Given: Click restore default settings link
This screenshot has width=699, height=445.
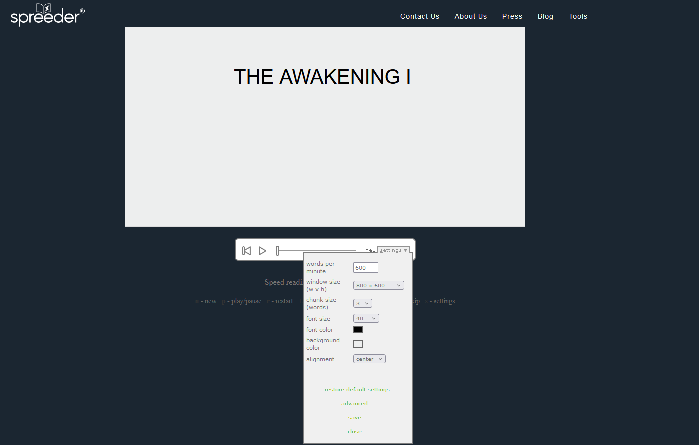Looking at the screenshot, I should click(357, 389).
